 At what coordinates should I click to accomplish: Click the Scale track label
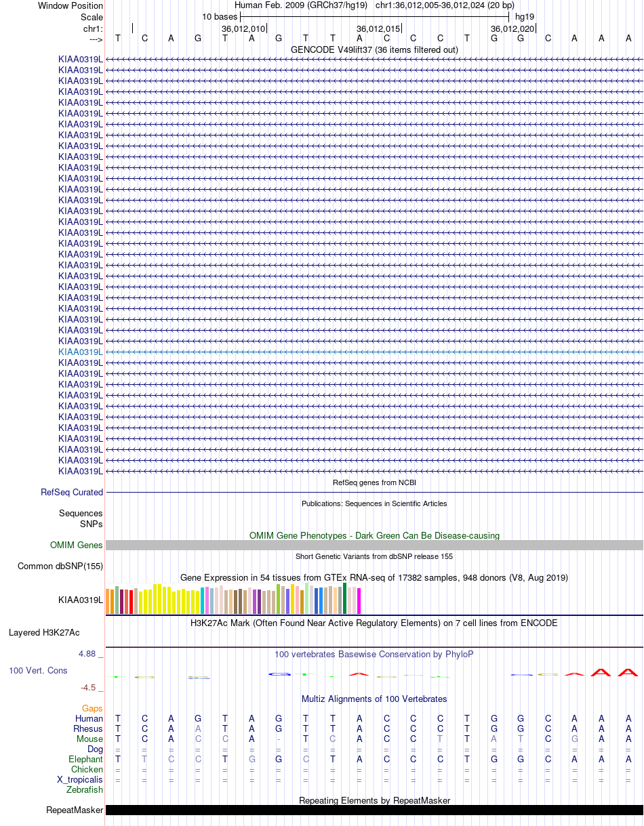pyautogui.click(x=92, y=17)
